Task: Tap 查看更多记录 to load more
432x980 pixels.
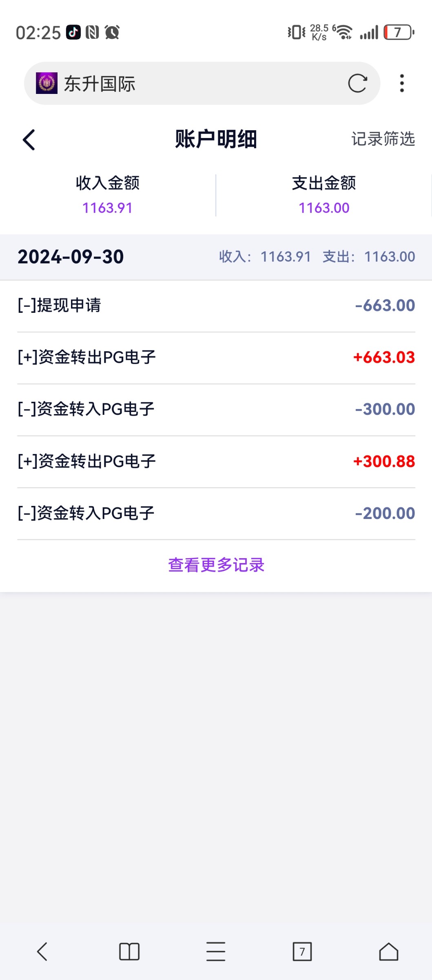Action: tap(216, 565)
